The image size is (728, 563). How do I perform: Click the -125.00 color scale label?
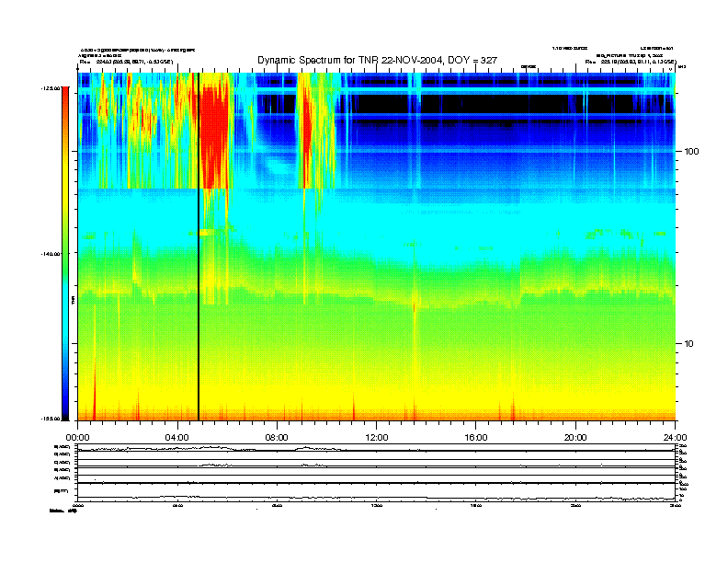(51, 87)
